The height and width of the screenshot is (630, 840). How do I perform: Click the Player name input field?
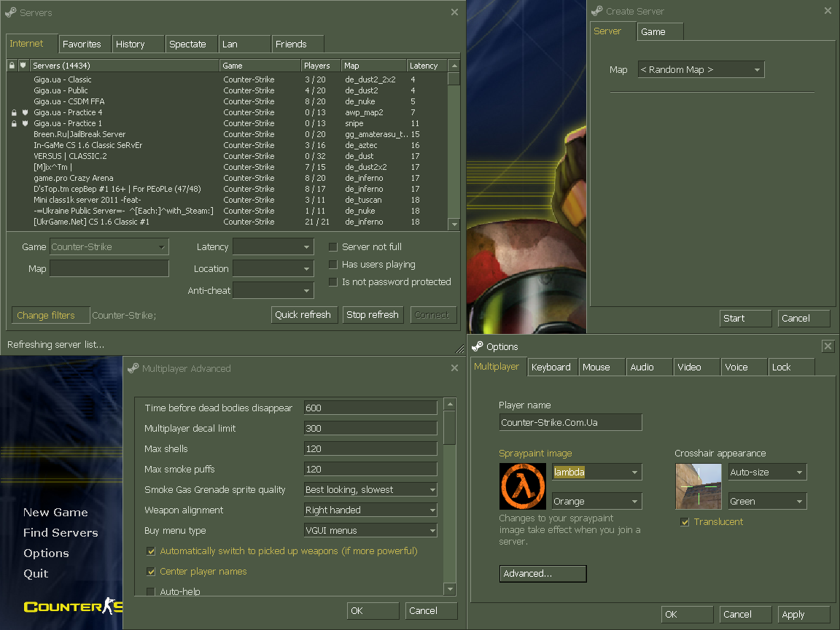[x=570, y=423]
